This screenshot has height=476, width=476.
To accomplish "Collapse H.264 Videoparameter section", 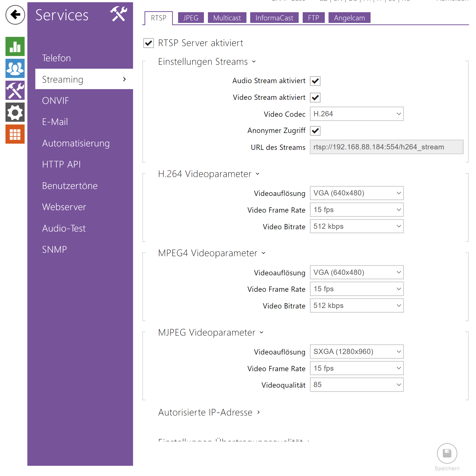I will [209, 174].
